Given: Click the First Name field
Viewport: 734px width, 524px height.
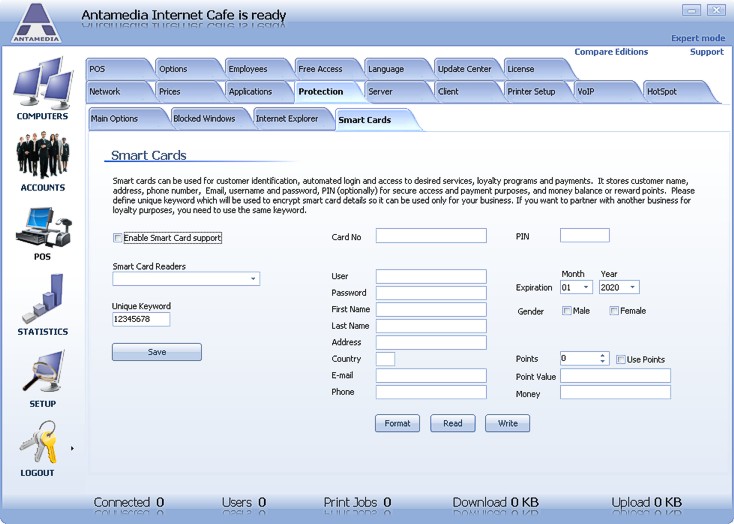Looking at the screenshot, I should point(431,310).
